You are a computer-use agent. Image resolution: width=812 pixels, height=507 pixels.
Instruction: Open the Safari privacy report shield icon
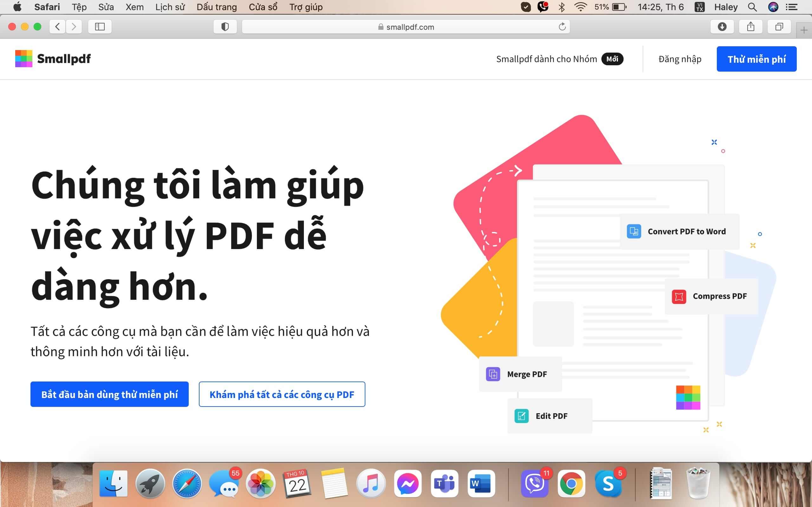coord(225,27)
